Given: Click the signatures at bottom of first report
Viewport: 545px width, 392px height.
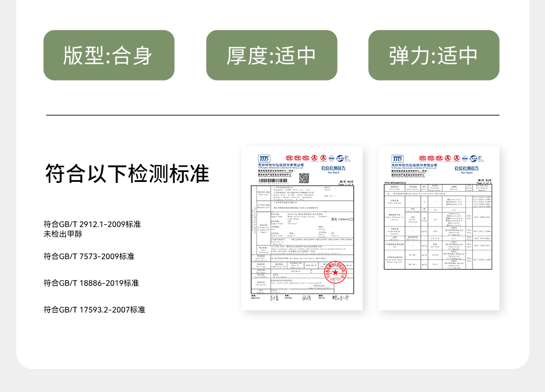Looking at the screenshot, I should point(305,298).
